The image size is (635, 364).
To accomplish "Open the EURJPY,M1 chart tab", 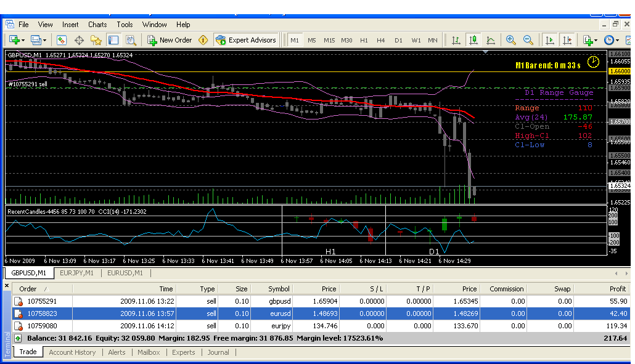I will coord(76,273).
